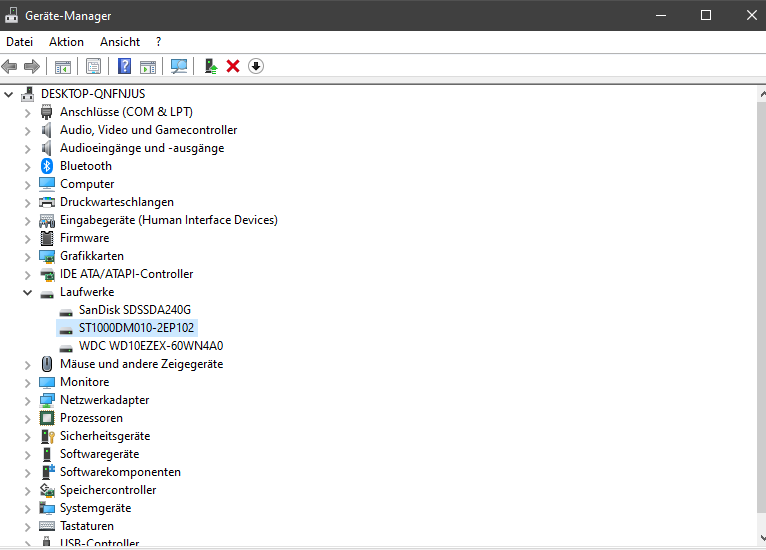766x550 pixels.
Task: Select Audioeingänge und -ausgänge label
Action: tap(142, 148)
